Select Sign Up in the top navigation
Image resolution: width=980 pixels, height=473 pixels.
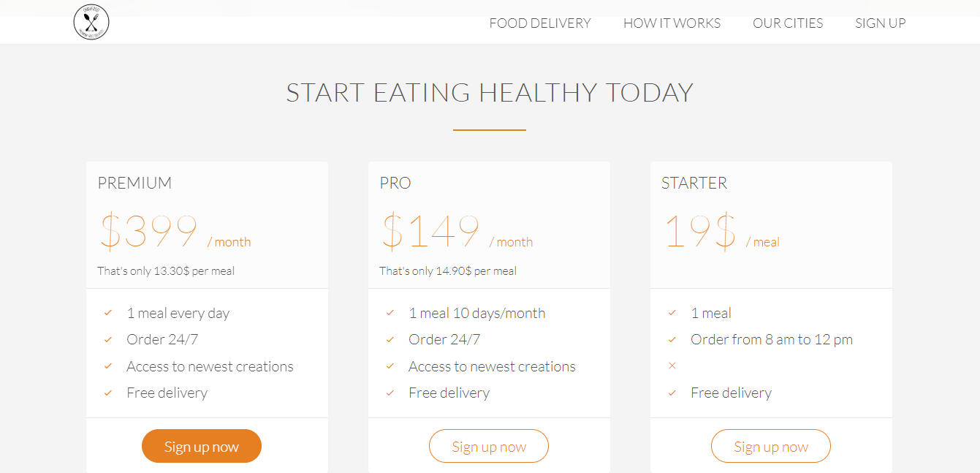[x=881, y=23]
